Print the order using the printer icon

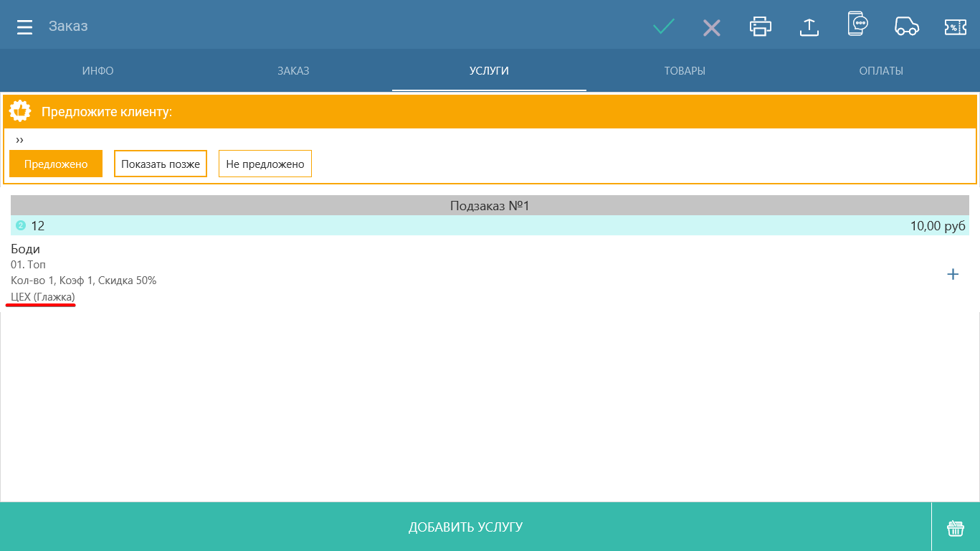pos(761,27)
